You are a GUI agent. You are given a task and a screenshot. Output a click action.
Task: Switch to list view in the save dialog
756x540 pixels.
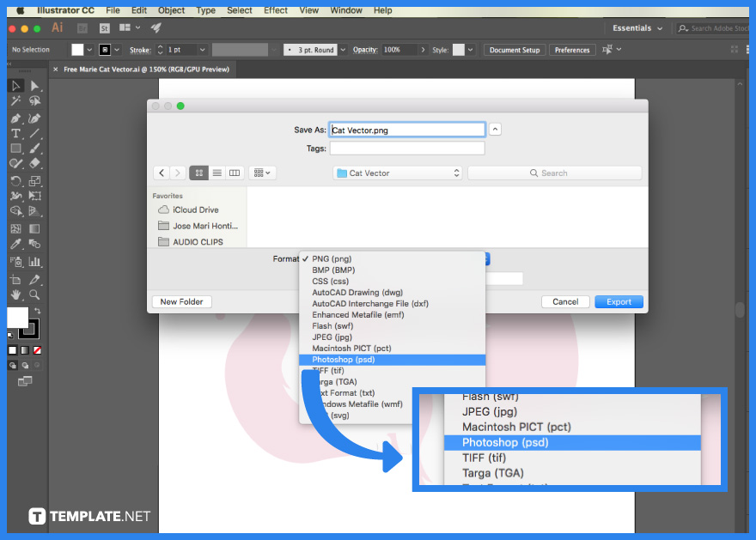coord(216,173)
